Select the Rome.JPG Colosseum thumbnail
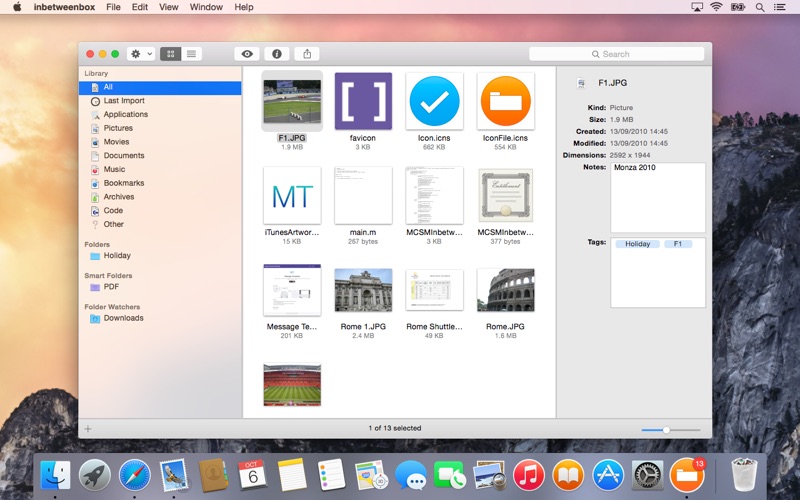The height and width of the screenshot is (500, 800). (505, 290)
